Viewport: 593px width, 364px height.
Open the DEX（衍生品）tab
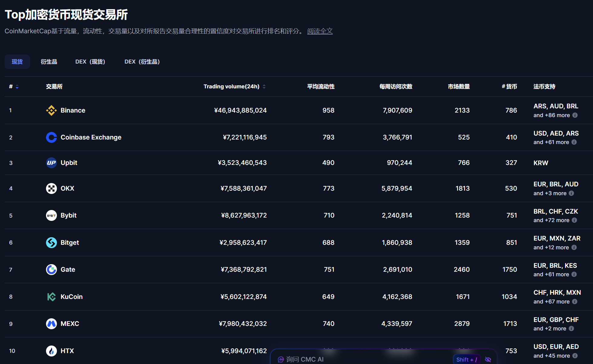click(142, 62)
